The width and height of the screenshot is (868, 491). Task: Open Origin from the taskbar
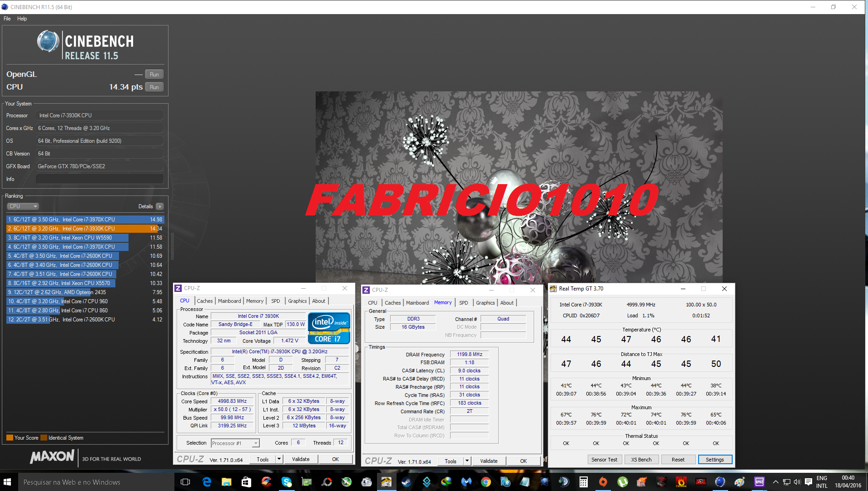coord(603,482)
